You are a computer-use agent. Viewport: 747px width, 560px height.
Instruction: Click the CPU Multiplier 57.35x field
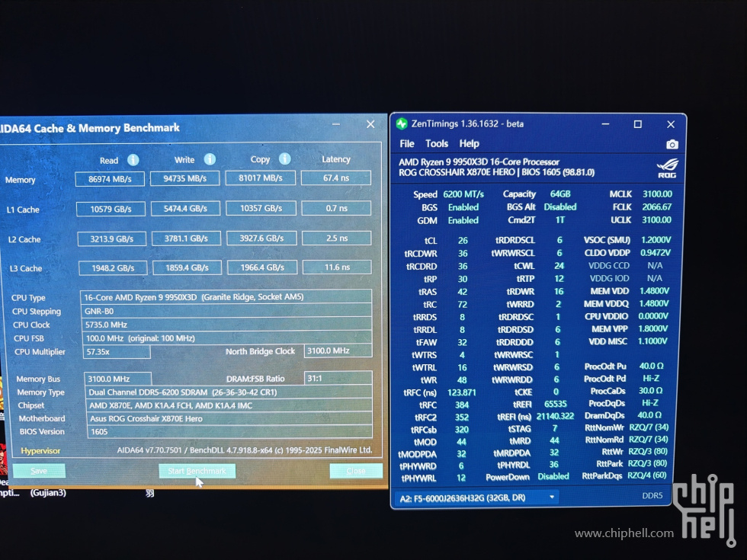[x=117, y=351]
